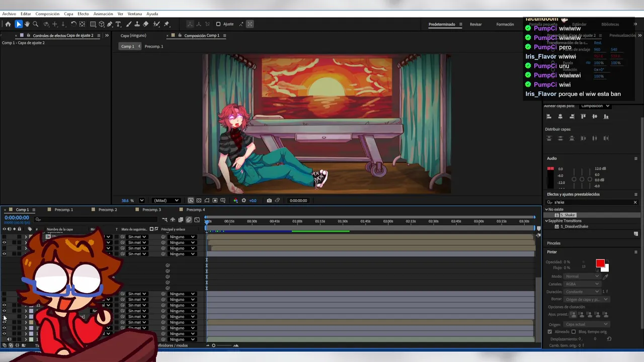This screenshot has width=644, height=362.
Task: Switch to the Formación workspace
Action: pyautogui.click(x=505, y=24)
